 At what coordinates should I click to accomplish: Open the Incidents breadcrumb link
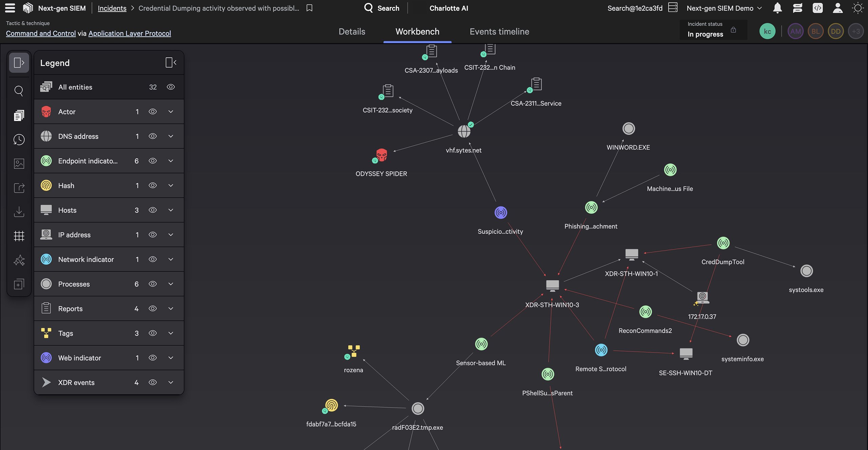pyautogui.click(x=112, y=8)
